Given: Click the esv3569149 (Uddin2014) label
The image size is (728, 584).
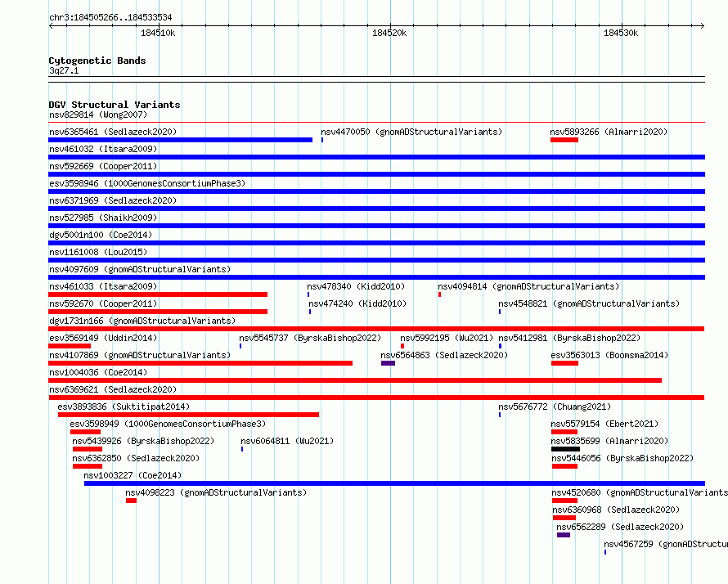Looking at the screenshot, I should click(103, 338).
